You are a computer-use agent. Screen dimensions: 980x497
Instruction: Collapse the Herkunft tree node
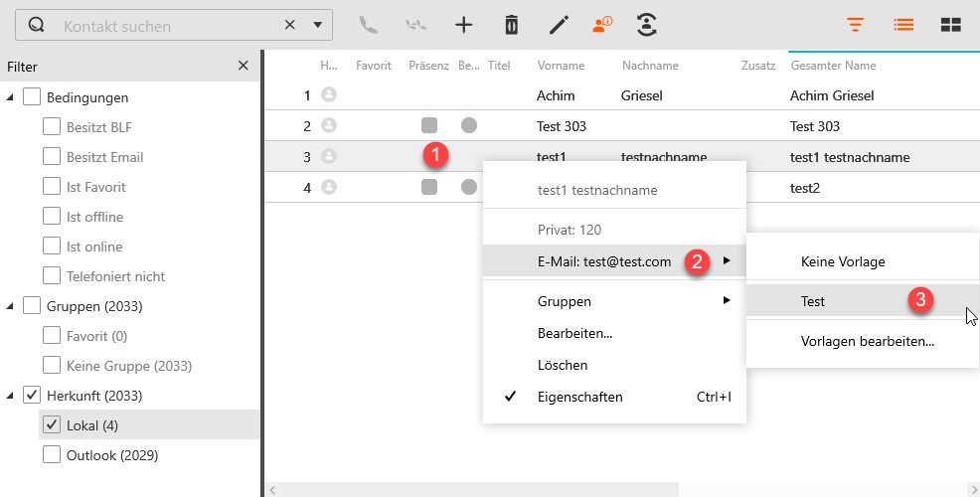coord(10,396)
